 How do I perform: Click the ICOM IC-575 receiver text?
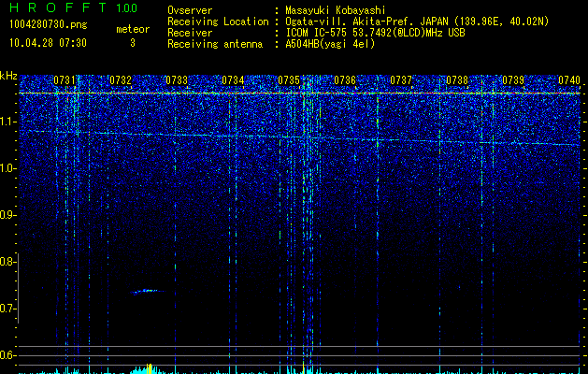[375, 33]
